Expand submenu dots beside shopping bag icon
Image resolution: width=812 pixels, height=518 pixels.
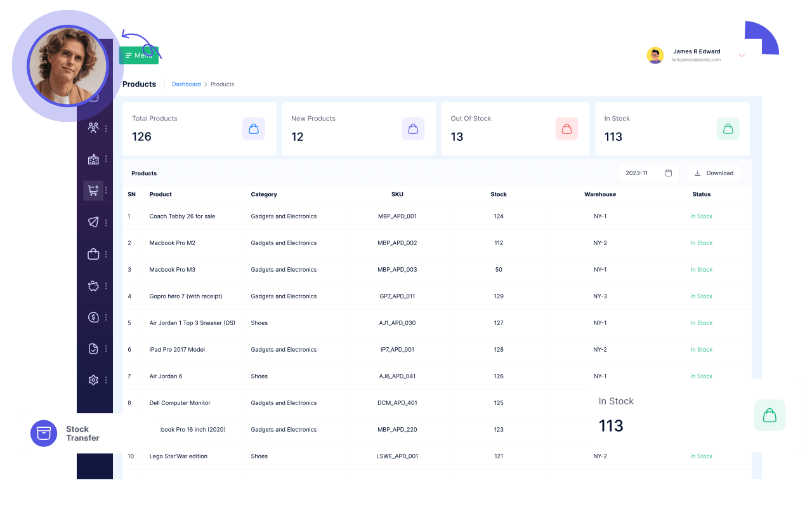pos(106,255)
